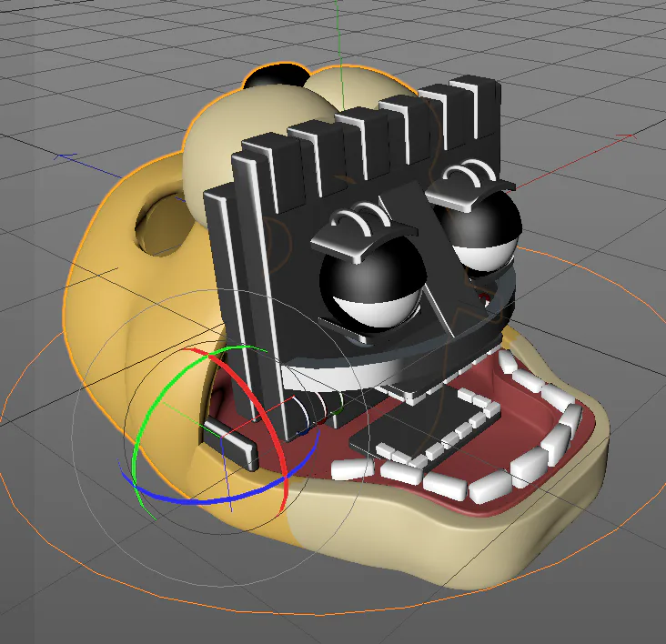The image size is (666, 644).
Task: Select the black object on top of head
Action: [x=278, y=75]
